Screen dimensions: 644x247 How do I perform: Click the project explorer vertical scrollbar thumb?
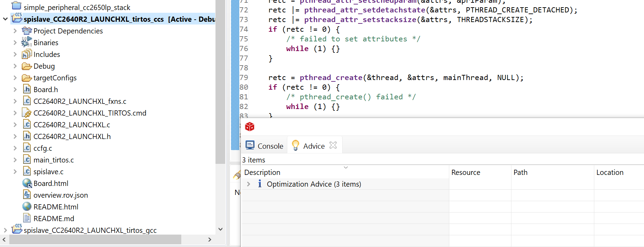(220, 82)
